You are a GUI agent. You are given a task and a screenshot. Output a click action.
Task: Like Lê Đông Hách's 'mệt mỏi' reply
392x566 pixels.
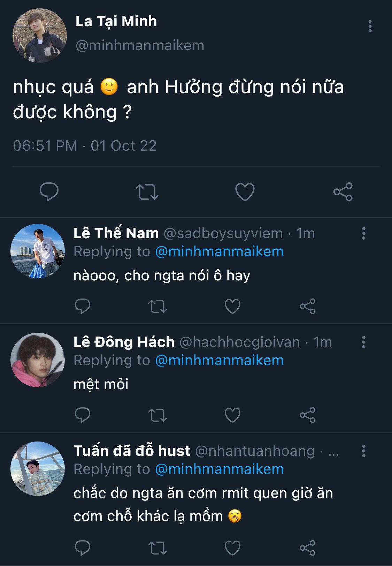click(x=232, y=415)
